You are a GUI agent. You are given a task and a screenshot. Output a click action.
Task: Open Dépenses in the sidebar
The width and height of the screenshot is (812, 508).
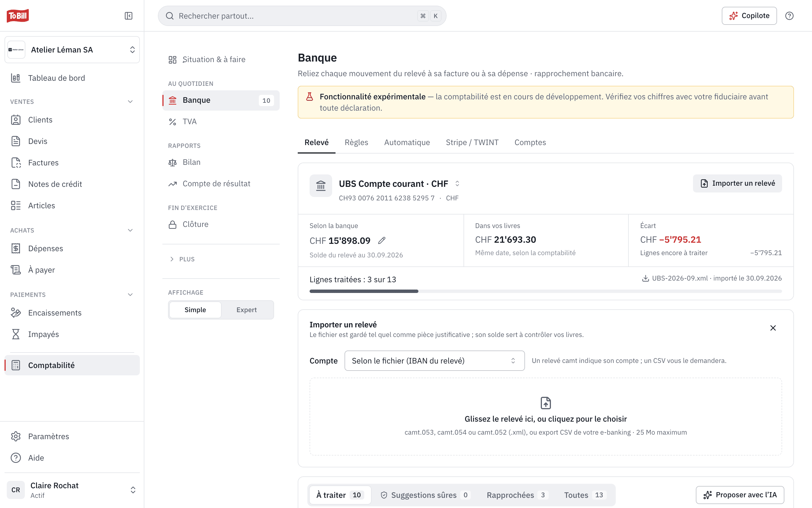point(72,248)
